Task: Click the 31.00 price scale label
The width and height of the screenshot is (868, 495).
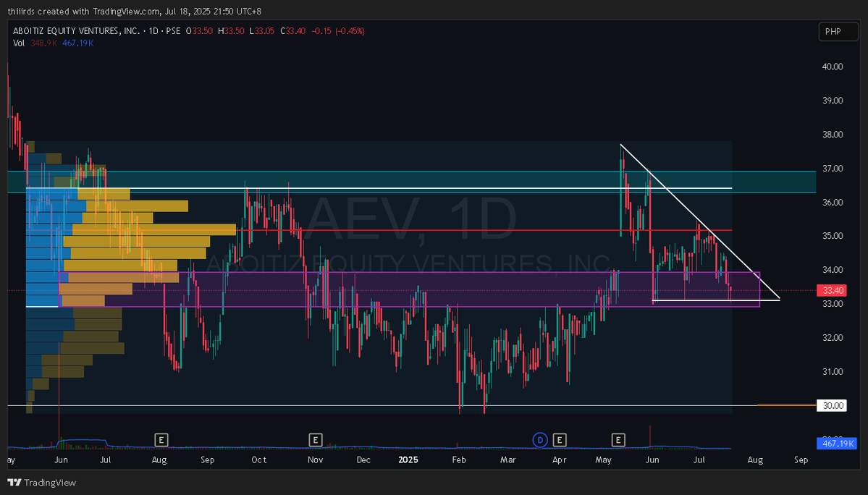Action: [833, 372]
